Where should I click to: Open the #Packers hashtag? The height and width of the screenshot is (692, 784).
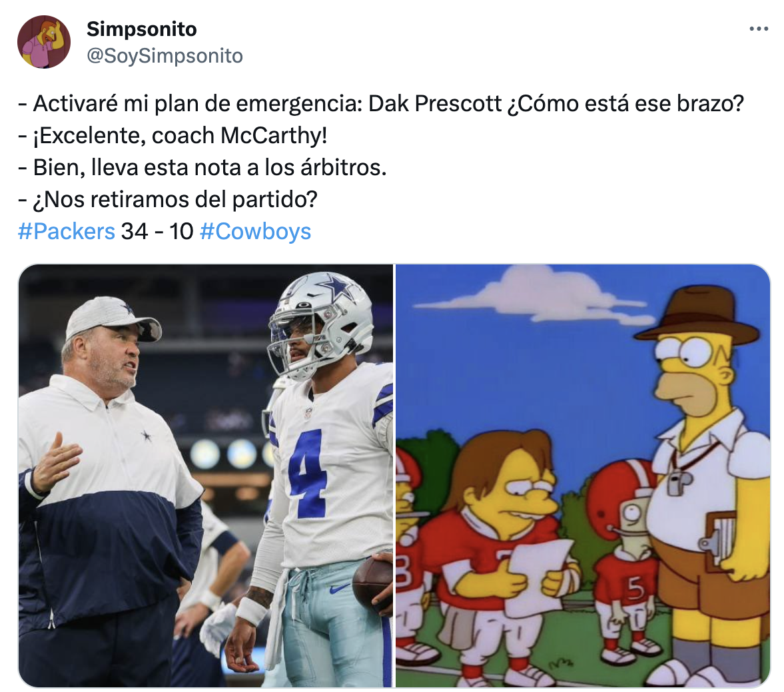click(67, 231)
